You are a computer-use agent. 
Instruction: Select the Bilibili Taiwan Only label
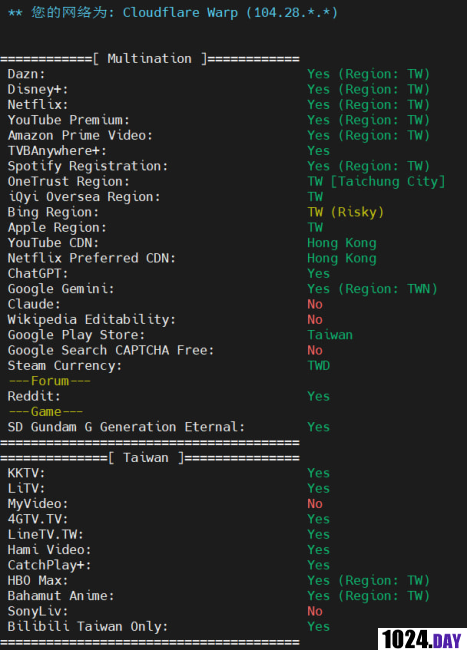click(88, 626)
